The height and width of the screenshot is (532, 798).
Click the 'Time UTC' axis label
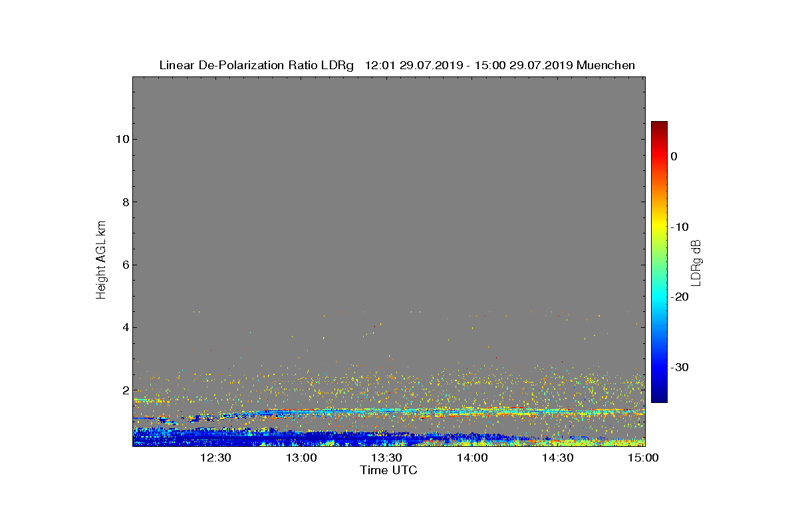388,470
